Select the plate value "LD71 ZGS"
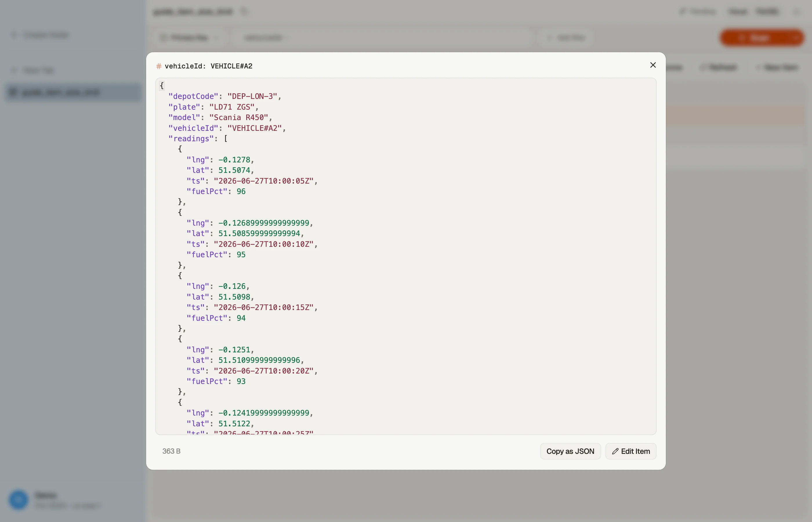The width and height of the screenshot is (812, 522). pyautogui.click(x=232, y=107)
